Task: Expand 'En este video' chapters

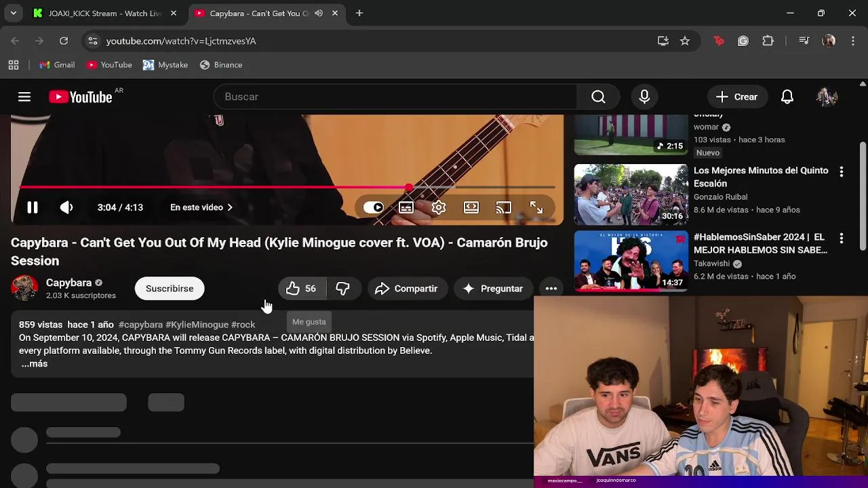Action: click(x=201, y=207)
